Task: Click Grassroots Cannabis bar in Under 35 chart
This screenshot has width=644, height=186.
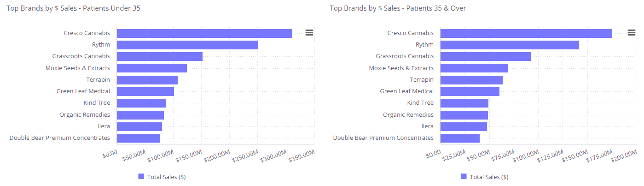Action: 159,56
